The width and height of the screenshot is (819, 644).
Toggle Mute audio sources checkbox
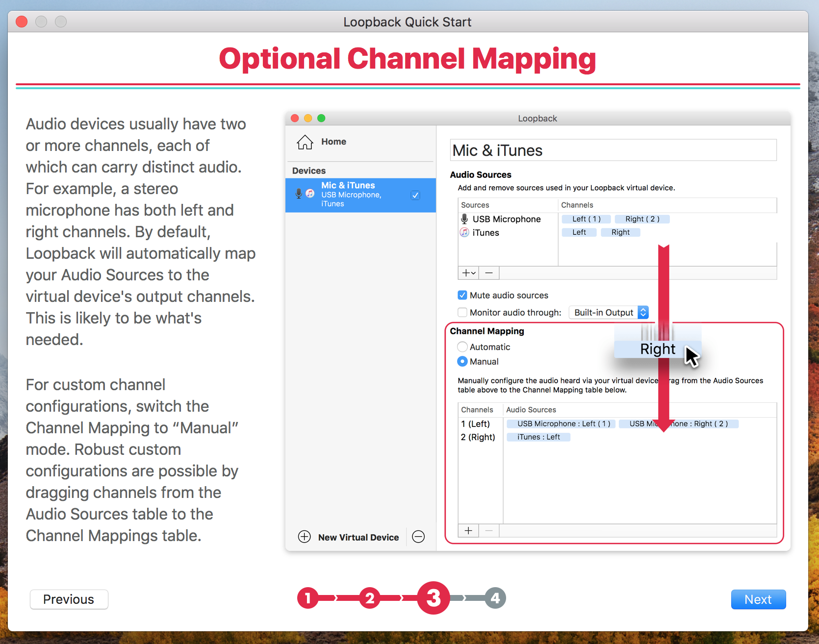click(x=462, y=295)
